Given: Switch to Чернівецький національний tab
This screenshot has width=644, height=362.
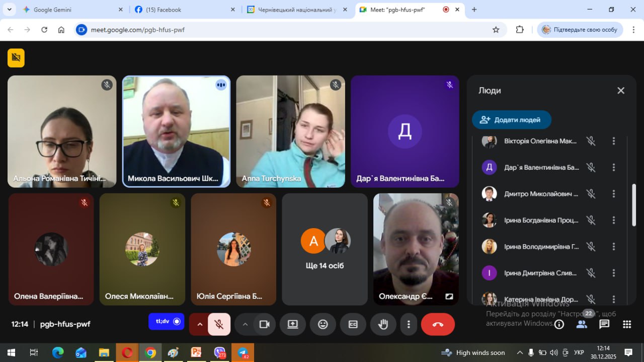Looking at the screenshot, I should [296, 10].
